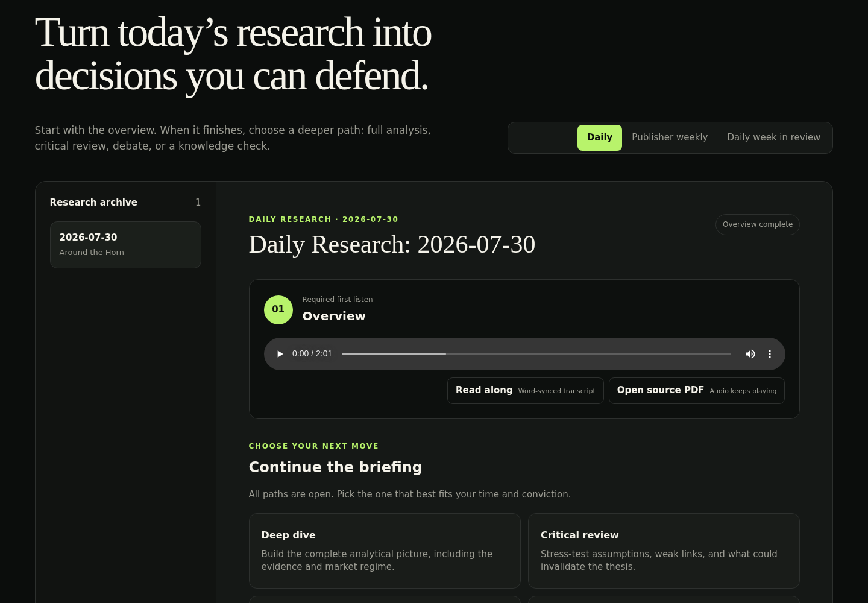Click the "Daily Research: 2026-07-30" title
Viewport: 868px width, 603px height.
click(x=392, y=245)
